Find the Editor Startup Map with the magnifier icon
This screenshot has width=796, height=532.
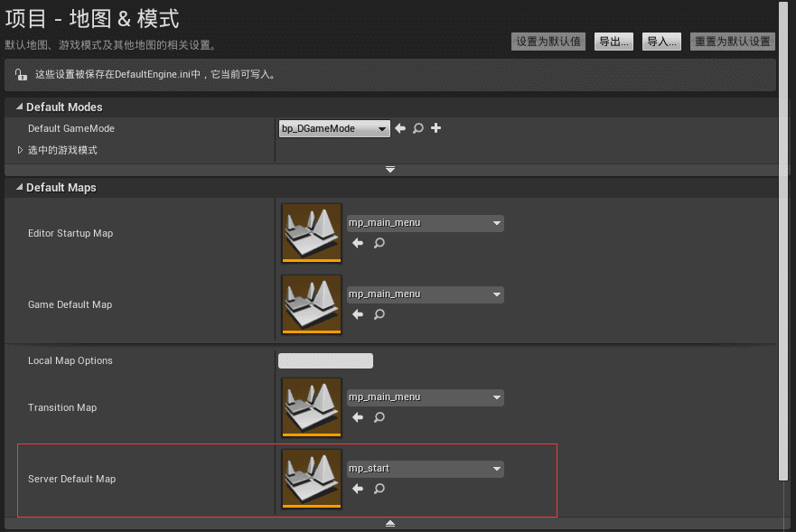pyautogui.click(x=379, y=243)
